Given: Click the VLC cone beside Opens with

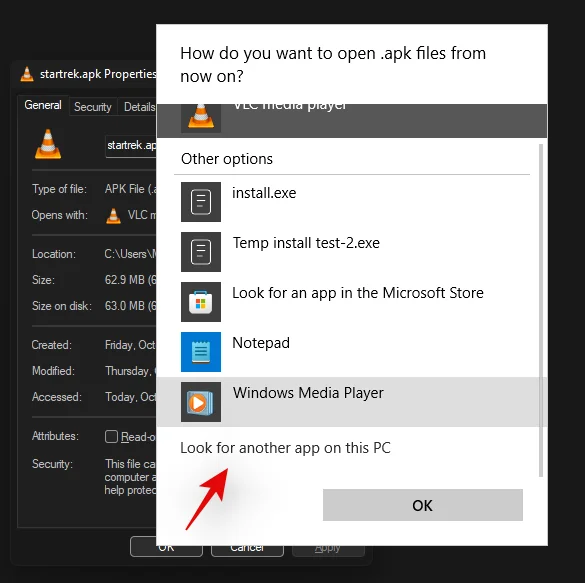Looking at the screenshot, I should pos(113,216).
